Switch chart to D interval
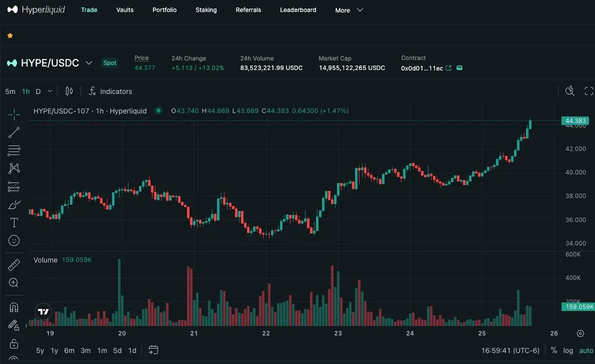The image size is (595, 364). pyautogui.click(x=38, y=91)
